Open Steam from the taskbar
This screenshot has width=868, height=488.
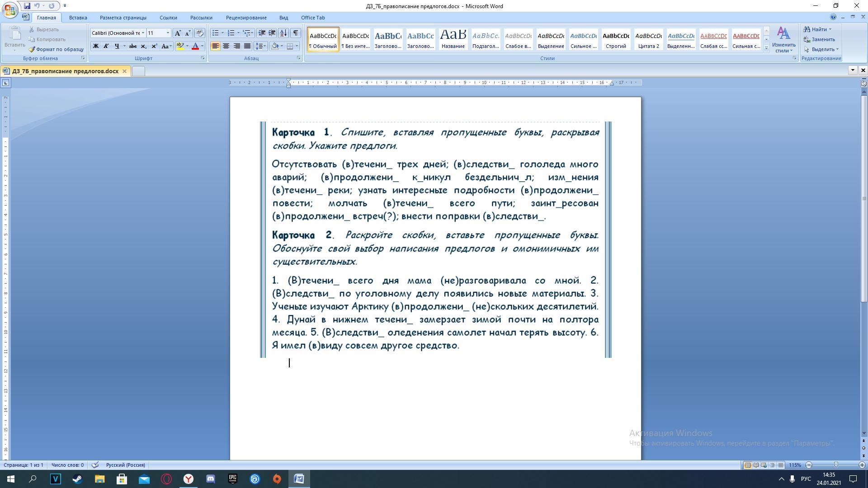click(x=77, y=479)
